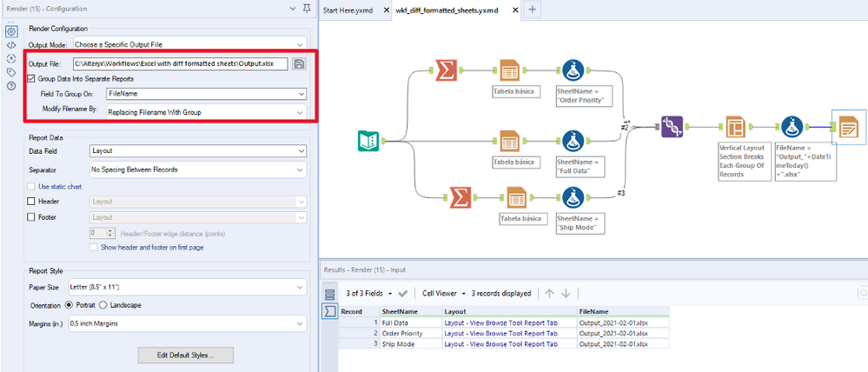Open Layout link in Full Data row
The width and height of the screenshot is (868, 372).
(x=501, y=322)
